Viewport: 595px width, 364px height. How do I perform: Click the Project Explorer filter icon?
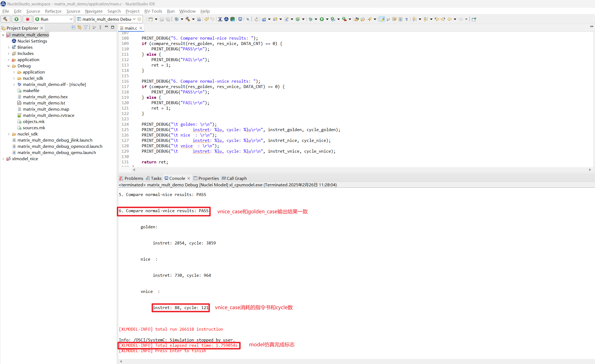(86, 27)
